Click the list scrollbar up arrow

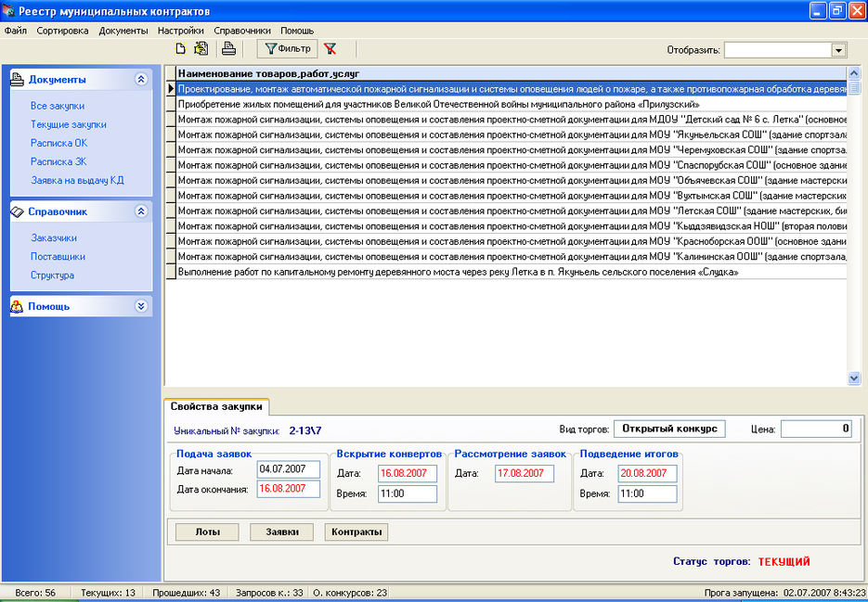[853, 72]
